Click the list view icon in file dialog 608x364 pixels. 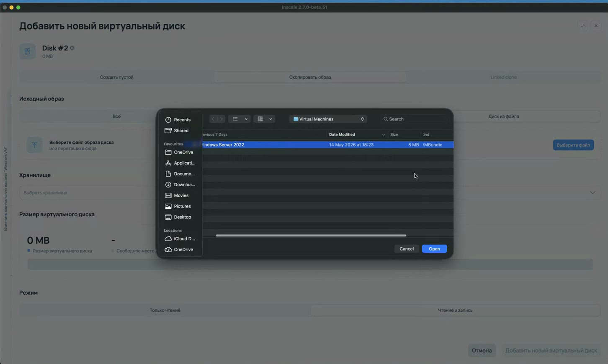pos(235,119)
